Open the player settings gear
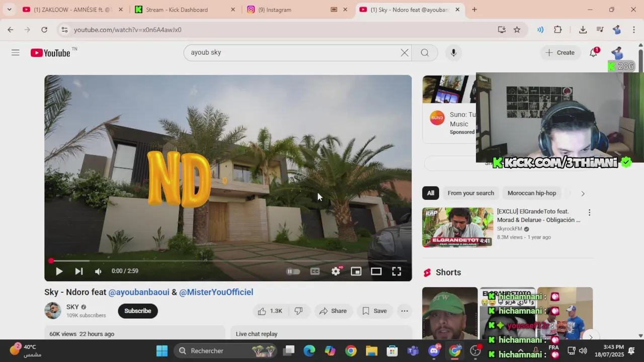The width and height of the screenshot is (644, 362). pos(336,271)
